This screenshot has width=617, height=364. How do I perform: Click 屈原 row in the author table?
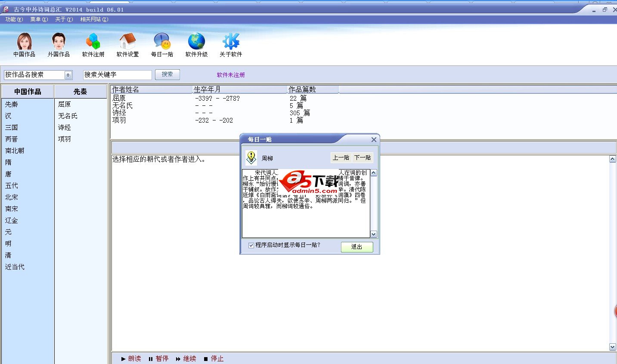(x=119, y=99)
